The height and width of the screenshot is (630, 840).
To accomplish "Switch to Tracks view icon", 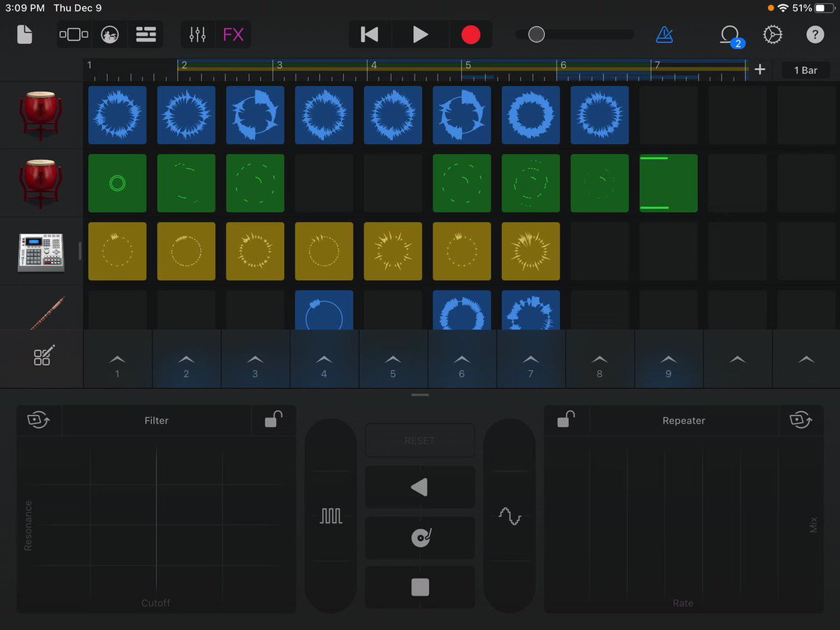I will [146, 34].
